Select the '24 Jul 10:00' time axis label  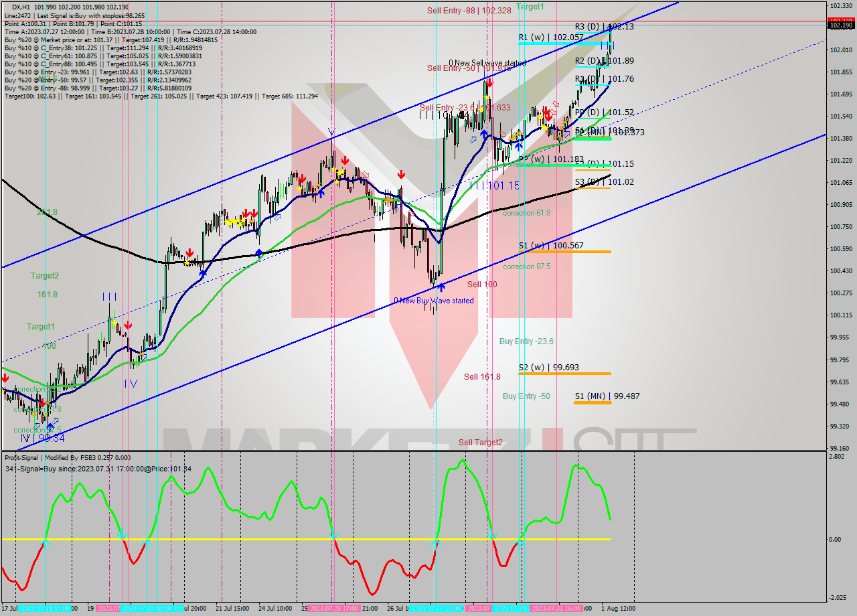pos(274,609)
